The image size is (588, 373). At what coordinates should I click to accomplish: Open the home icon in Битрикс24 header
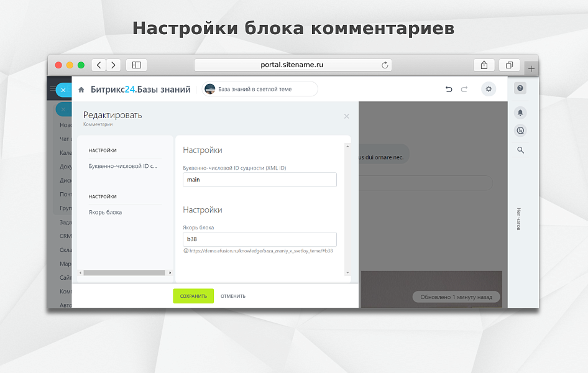pos(81,89)
